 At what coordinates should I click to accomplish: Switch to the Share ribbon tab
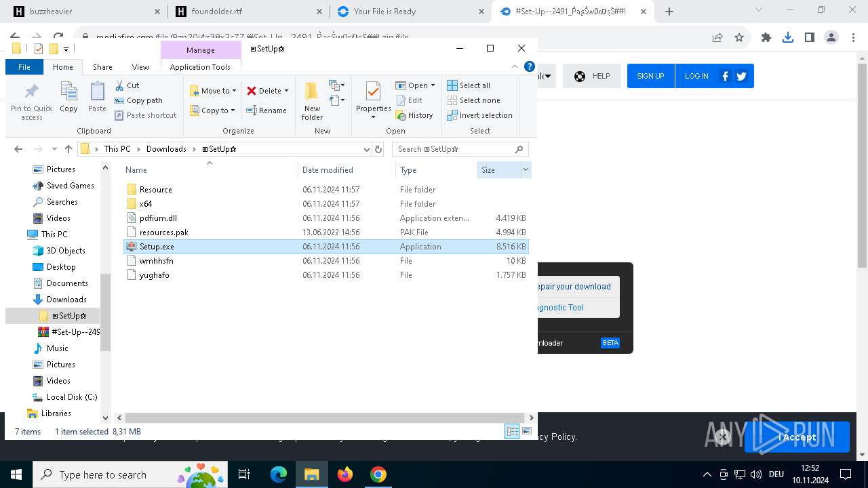(102, 67)
